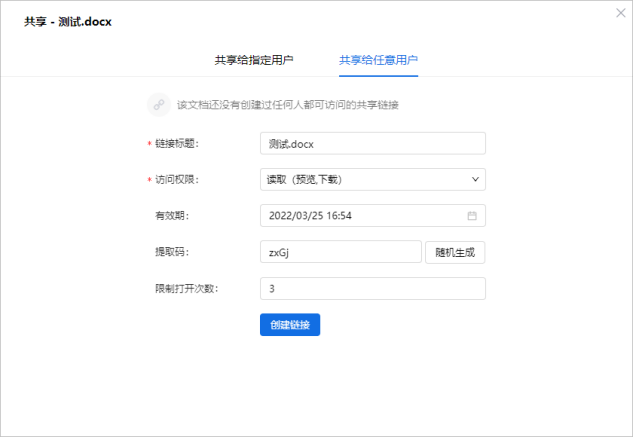
Task: Click the chain link icon beside the notice
Action: (159, 104)
